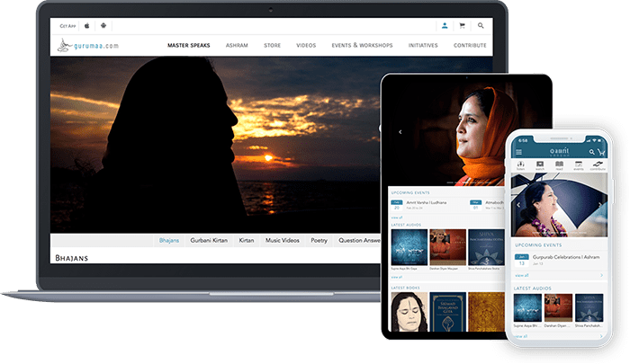Screen dimensions: 630x364
Task: Open Supne Aaya Bhi Gaya audio on tablet
Action: click(409, 247)
